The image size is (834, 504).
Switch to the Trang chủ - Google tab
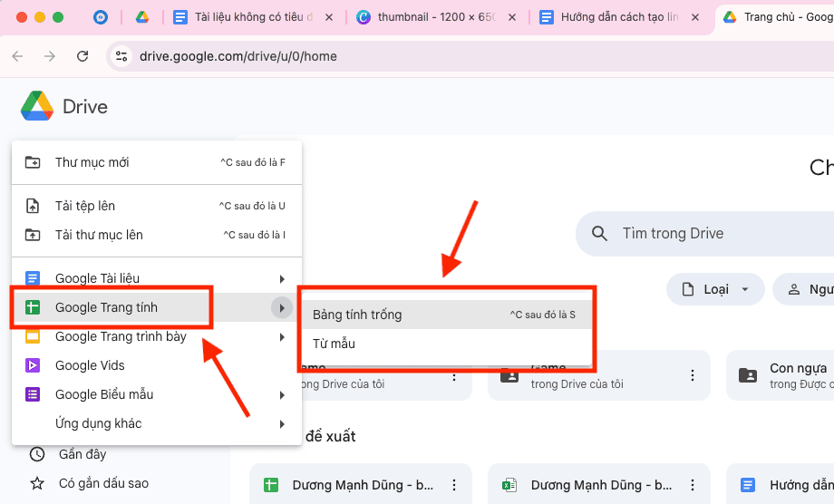coord(775,17)
